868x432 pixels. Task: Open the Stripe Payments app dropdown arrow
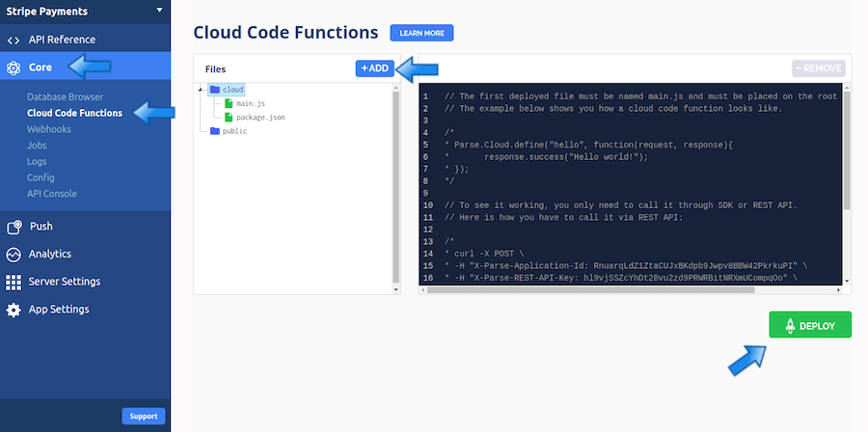point(159,10)
